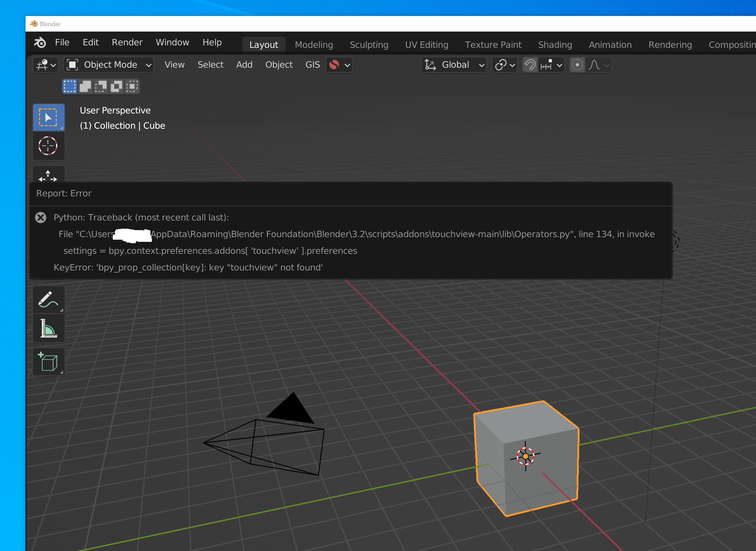Activate the Measure tool
The image size is (756, 551).
[49, 328]
